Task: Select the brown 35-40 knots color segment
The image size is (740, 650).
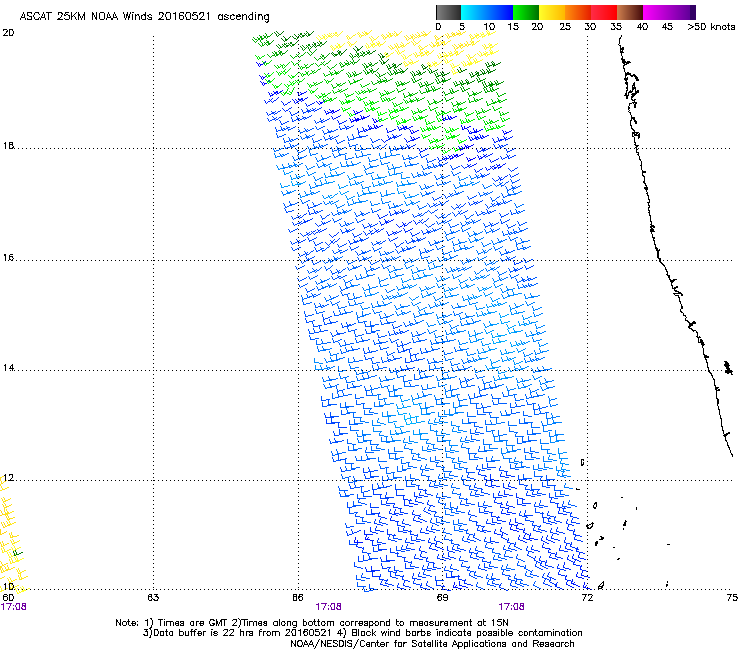Action: pos(630,12)
